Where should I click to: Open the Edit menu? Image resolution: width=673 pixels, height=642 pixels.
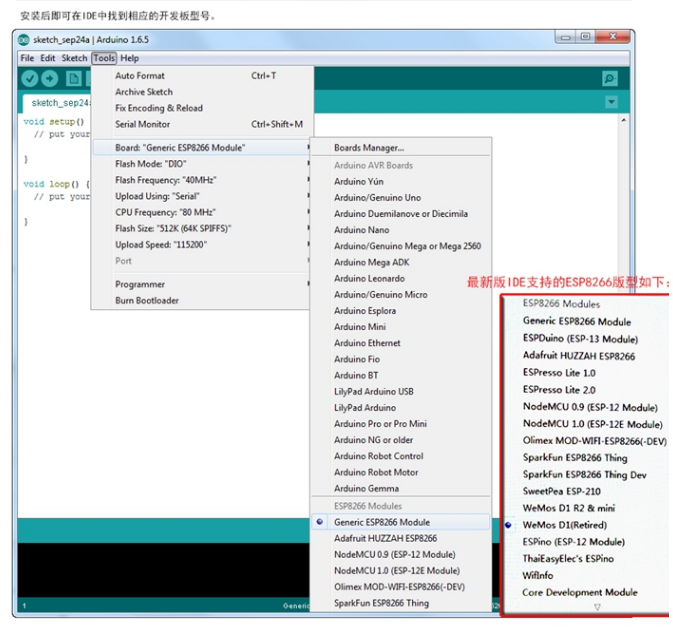pos(48,58)
